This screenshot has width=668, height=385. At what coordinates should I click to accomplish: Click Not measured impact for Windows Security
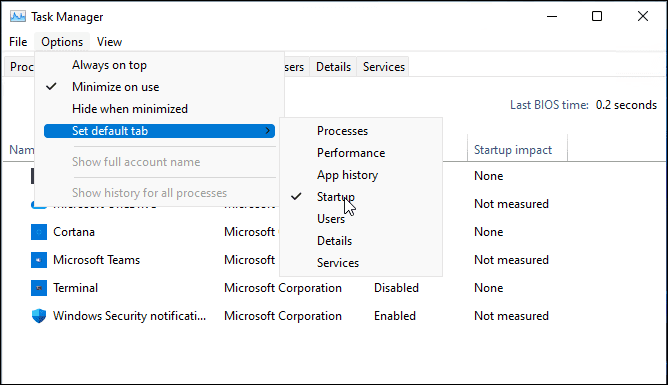coord(511,316)
